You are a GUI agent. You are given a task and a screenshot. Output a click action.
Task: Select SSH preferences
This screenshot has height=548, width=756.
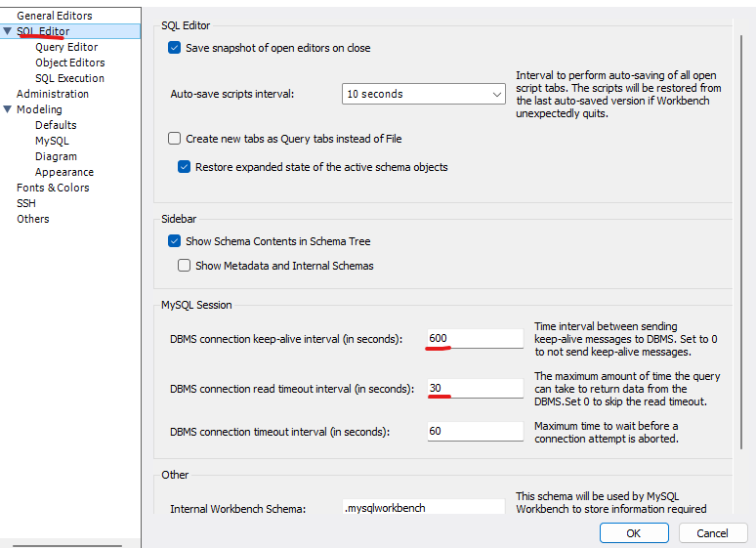(26, 203)
